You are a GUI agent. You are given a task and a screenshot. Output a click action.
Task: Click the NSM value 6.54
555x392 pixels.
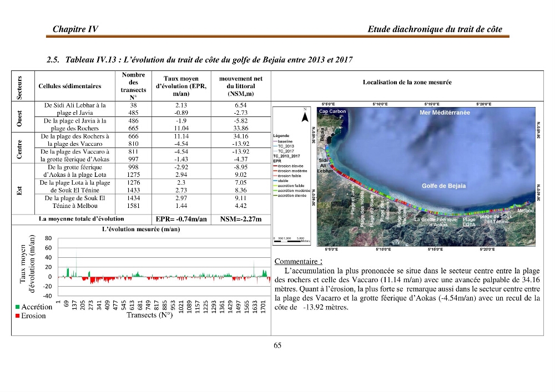241,105
